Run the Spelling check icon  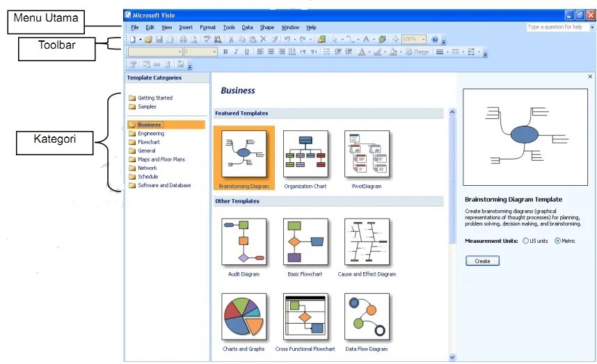(x=207, y=39)
